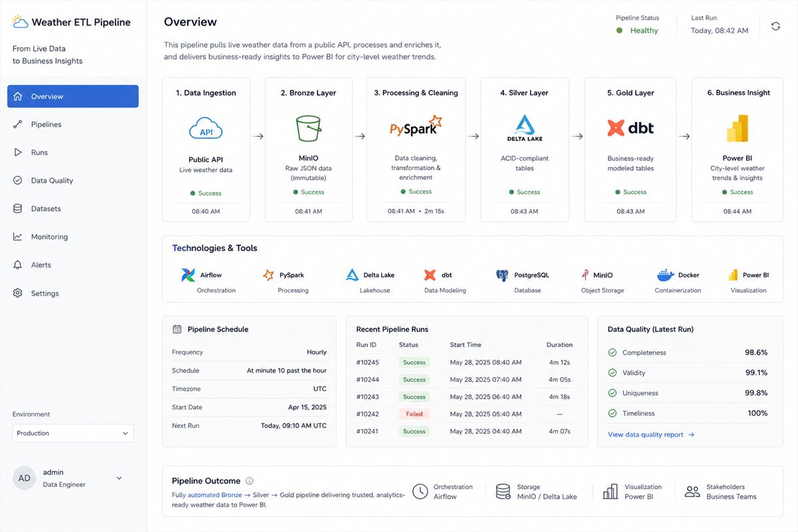Click the Next Run value Today, 09:10 AM UTC
The image size is (798, 532).
click(x=293, y=426)
